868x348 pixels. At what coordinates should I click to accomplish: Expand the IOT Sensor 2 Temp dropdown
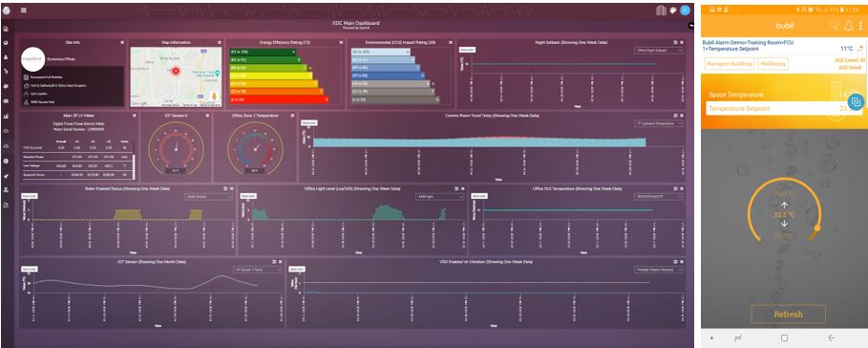(258, 270)
